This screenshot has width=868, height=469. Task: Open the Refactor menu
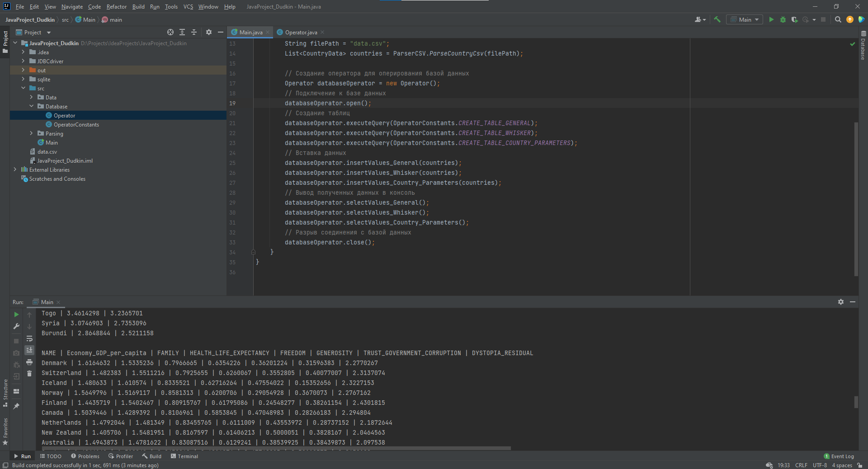(117, 7)
